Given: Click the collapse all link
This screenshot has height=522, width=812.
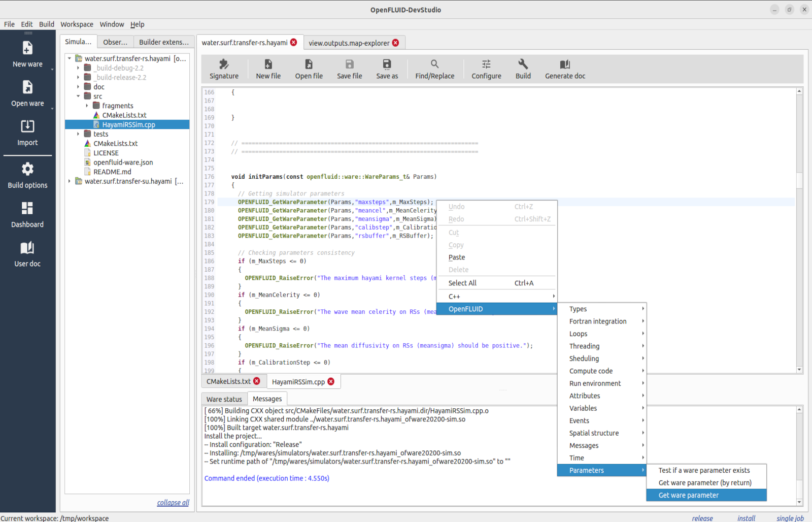Looking at the screenshot, I should coord(173,503).
